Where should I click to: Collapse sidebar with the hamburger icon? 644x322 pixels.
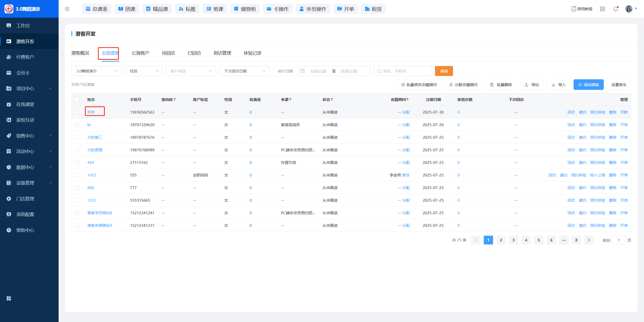[x=67, y=9]
